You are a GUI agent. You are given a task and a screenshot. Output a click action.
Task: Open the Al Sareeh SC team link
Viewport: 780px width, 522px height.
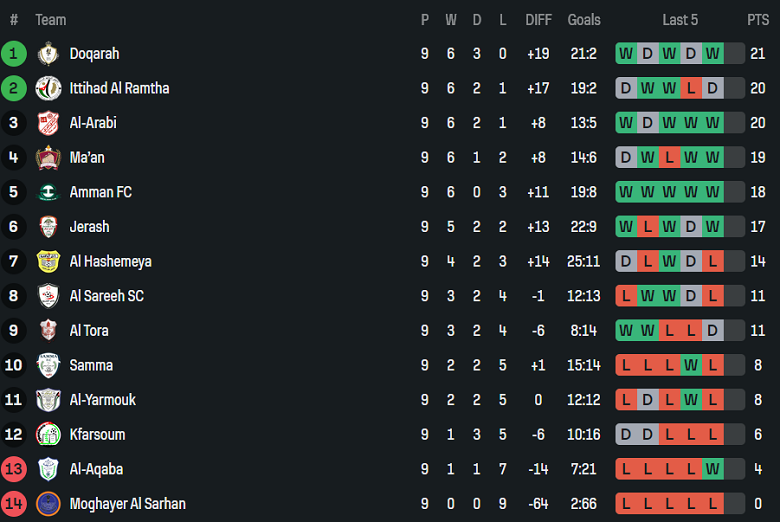click(x=106, y=296)
